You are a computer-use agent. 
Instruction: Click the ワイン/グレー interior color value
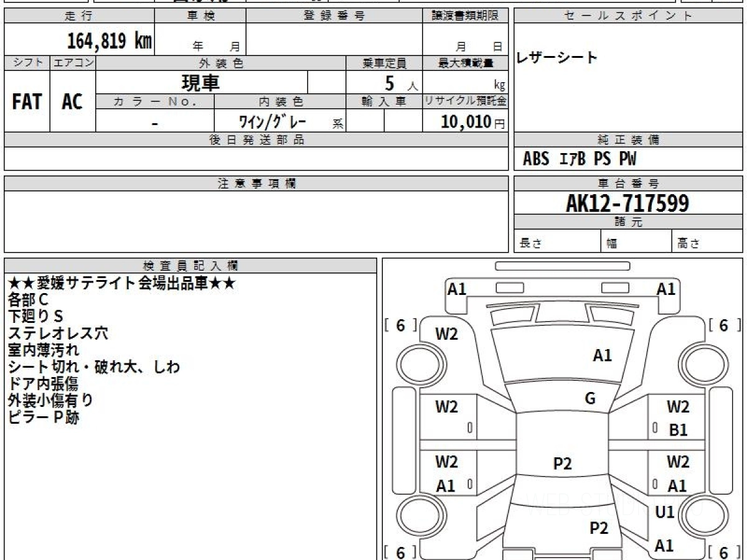coord(272,121)
